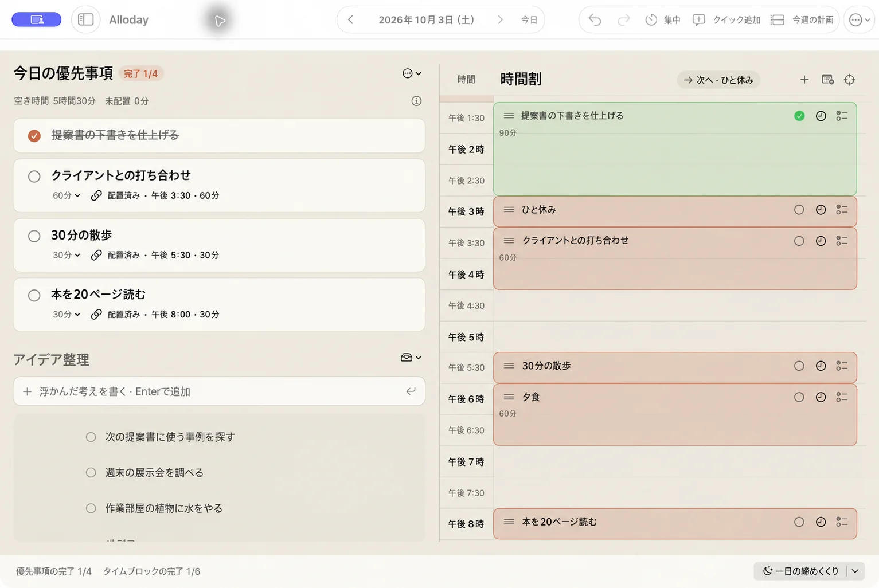This screenshot has height=588, width=879.
Task: Open アイデア整理 inbox dropdown
Action: [411, 358]
